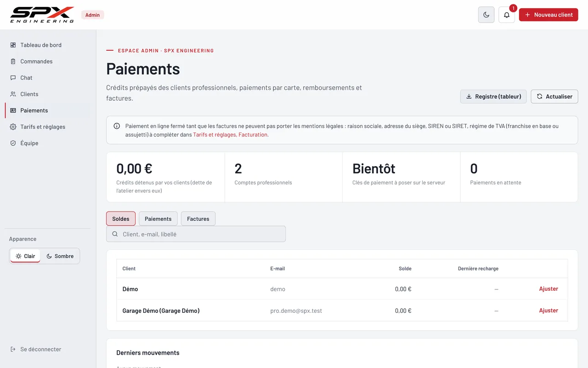Click the Comptes professionnels stat card label

(x=263, y=183)
